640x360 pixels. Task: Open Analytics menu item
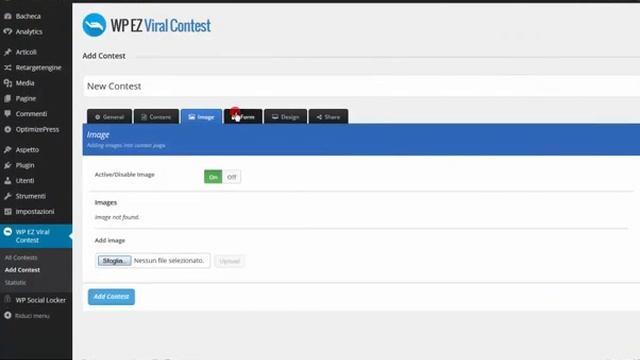pyautogui.click(x=29, y=31)
